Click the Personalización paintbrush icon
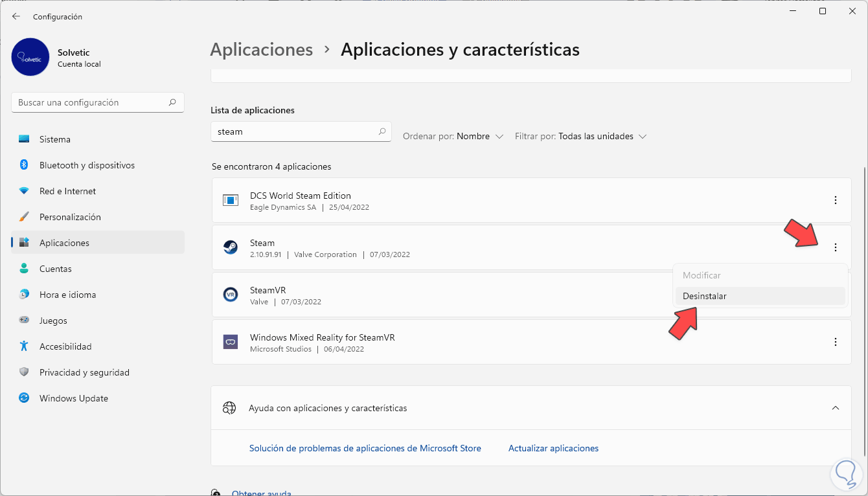Image resolution: width=868 pixels, height=496 pixels. point(24,217)
